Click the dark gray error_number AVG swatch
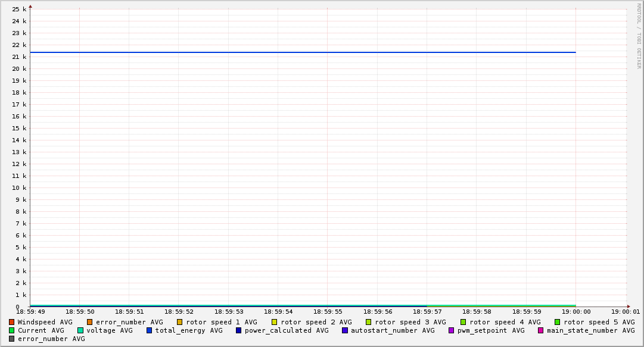644x347 pixels. pos(12,339)
